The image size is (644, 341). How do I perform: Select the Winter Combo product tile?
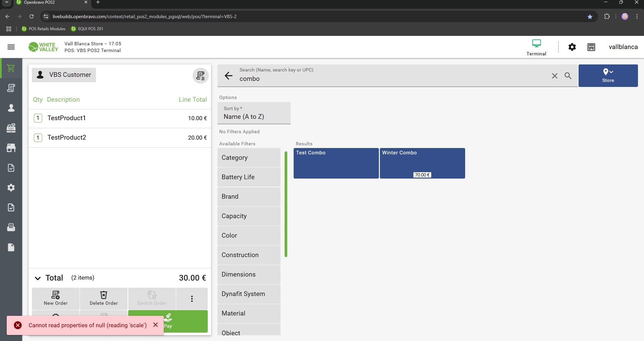422,163
